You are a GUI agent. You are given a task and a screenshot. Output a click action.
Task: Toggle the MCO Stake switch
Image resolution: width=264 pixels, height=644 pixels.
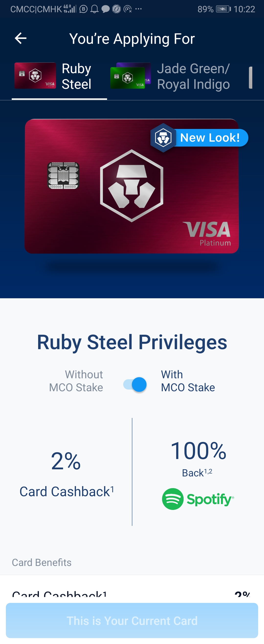[135, 384]
